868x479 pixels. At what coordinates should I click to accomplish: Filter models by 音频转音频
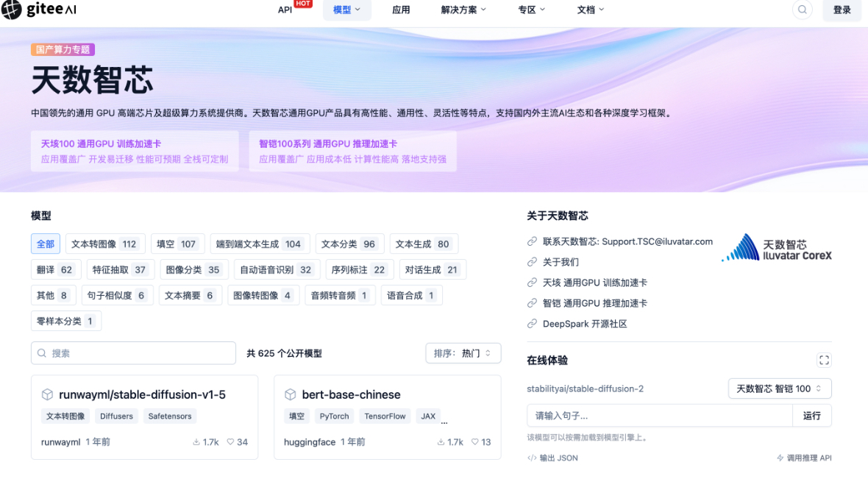(341, 295)
